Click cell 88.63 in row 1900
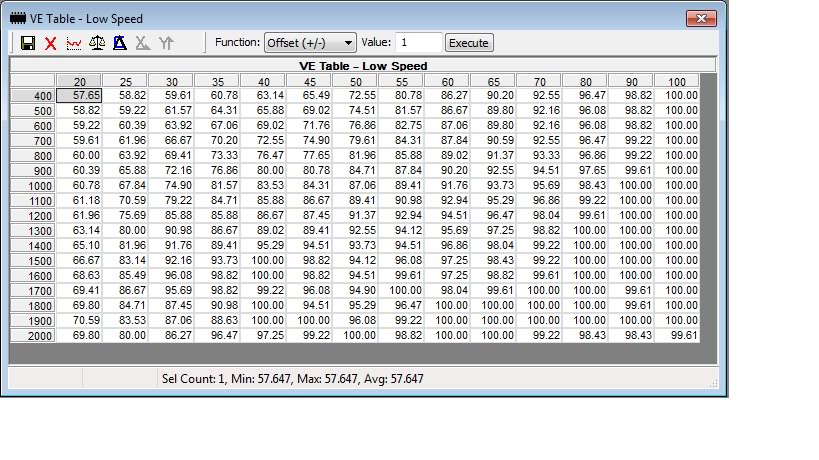Viewport: 819px width, 460px height. [217, 321]
